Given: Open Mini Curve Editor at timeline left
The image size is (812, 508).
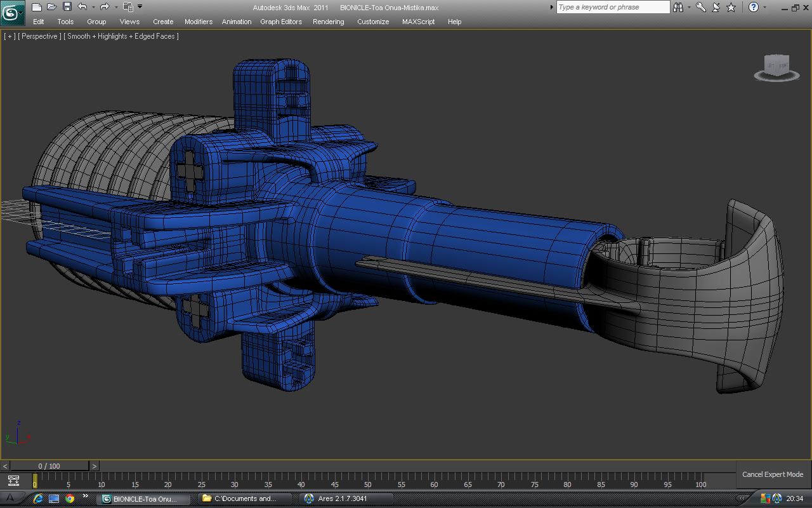Looking at the screenshot, I should tap(13, 481).
